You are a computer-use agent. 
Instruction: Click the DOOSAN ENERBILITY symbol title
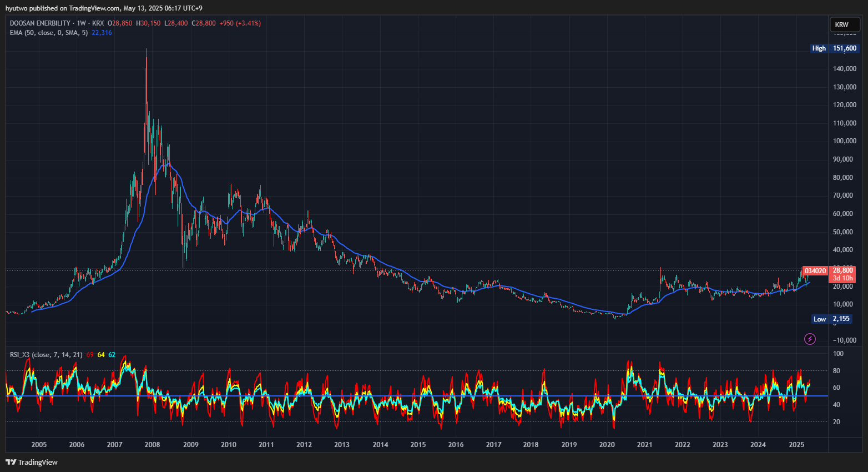click(x=40, y=23)
